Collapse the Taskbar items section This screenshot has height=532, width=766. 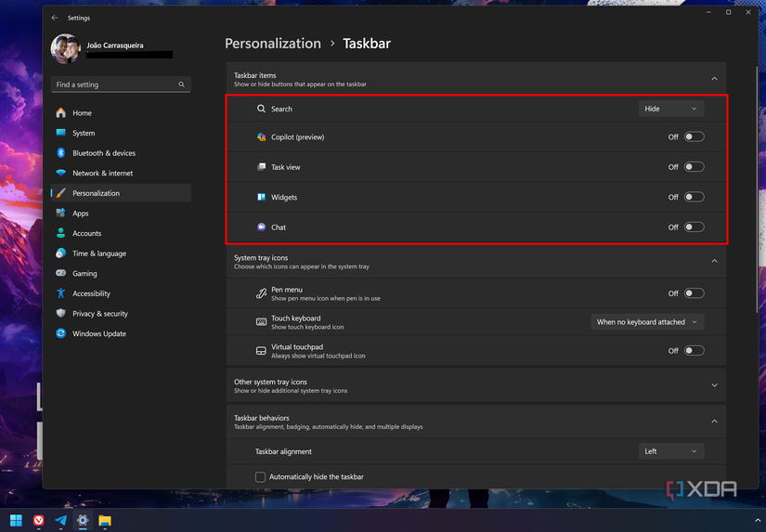coord(714,79)
